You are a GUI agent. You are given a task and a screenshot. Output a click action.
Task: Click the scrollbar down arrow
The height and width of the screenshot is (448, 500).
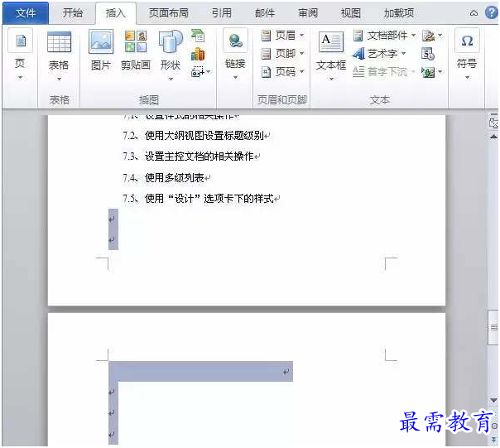(x=493, y=400)
